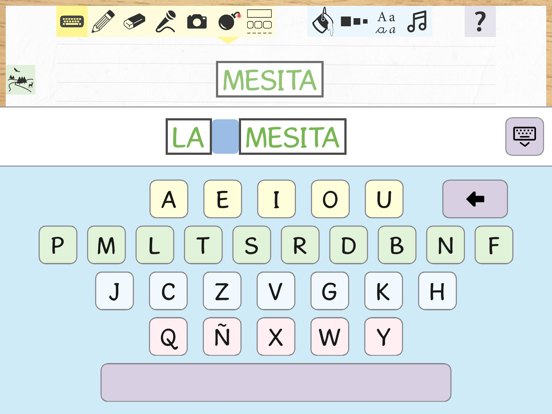Select the keyboard input tool
Screen dimensions: 552x414
coord(72,21)
